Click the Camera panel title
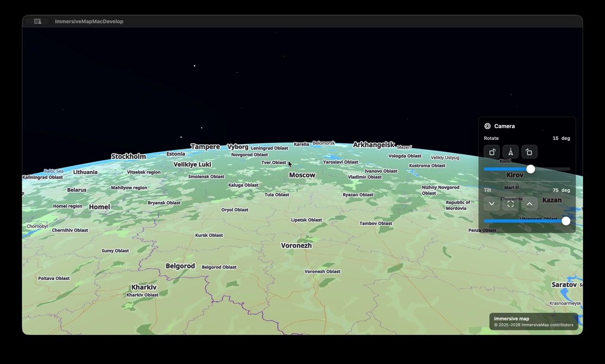 (x=504, y=126)
